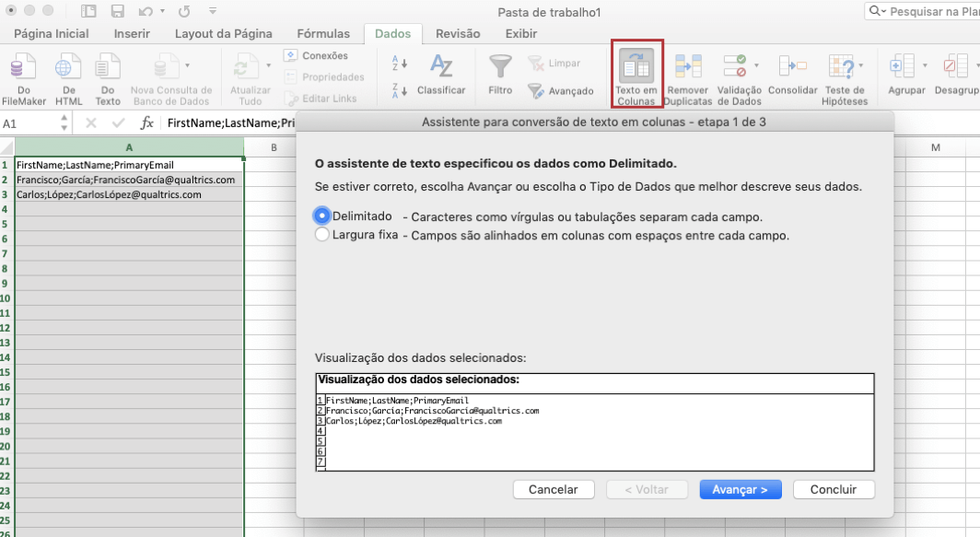Viewport: 980px width, 537px height.
Task: Click the fx insert function icon
Action: tap(146, 123)
